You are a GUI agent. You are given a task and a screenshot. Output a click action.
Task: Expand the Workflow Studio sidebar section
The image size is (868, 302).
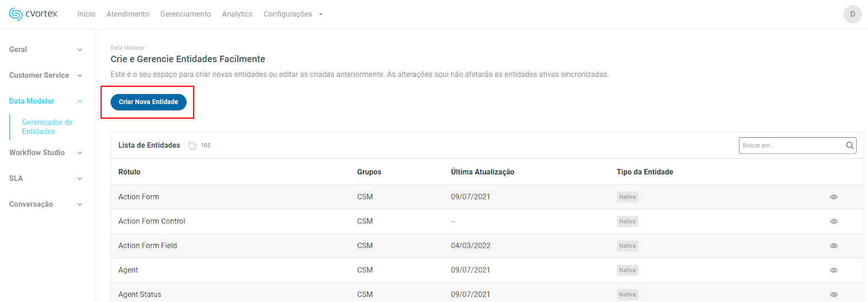(x=80, y=153)
